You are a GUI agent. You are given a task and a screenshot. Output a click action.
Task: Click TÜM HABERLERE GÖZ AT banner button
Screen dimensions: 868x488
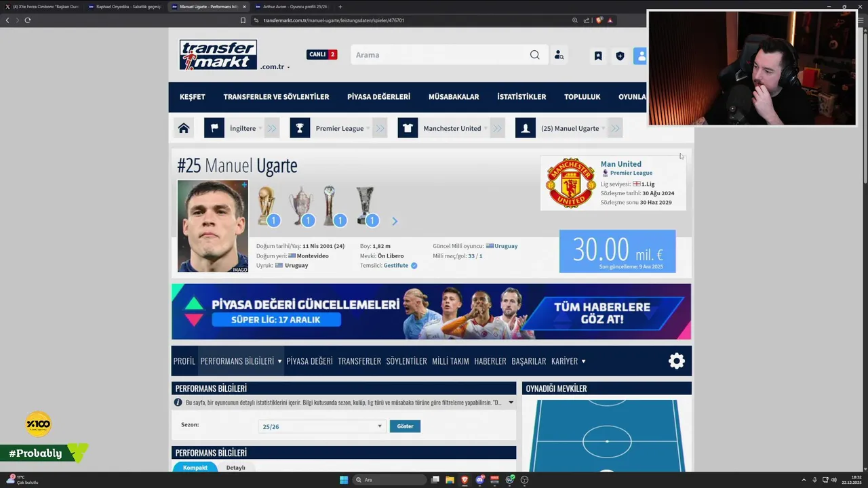click(x=602, y=312)
